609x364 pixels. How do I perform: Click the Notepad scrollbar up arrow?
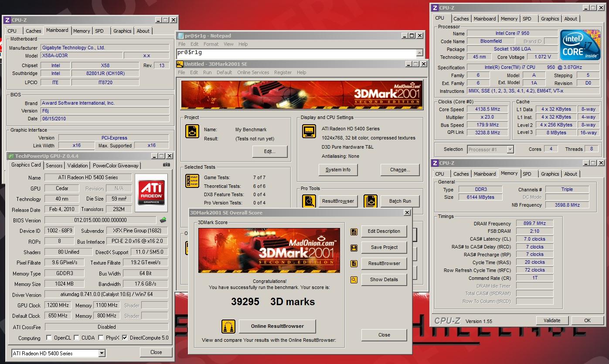pos(420,52)
